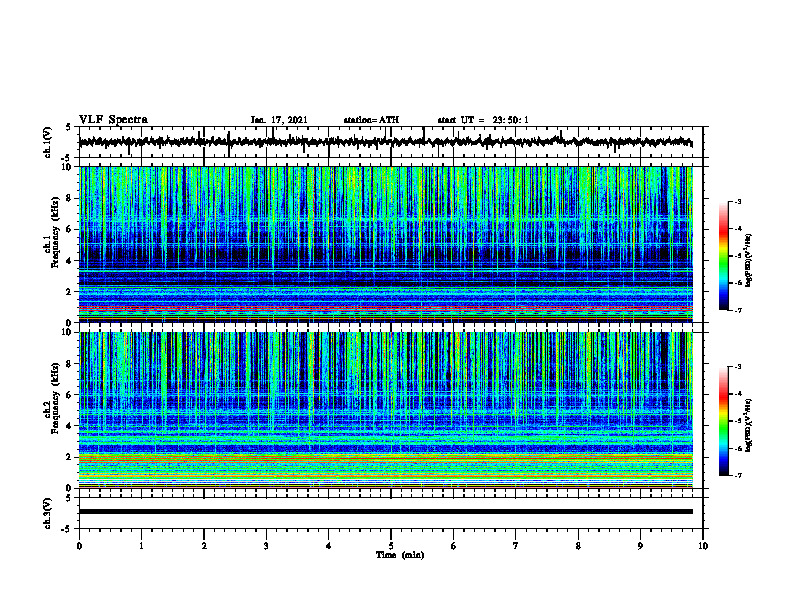Click the "2" tick on ch.1 frequency axis
Viewport: 792px width, 612px height.
(x=69, y=292)
